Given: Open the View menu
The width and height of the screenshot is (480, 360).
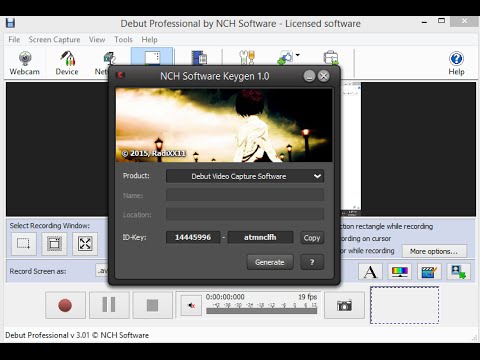Looking at the screenshot, I should point(97,40).
